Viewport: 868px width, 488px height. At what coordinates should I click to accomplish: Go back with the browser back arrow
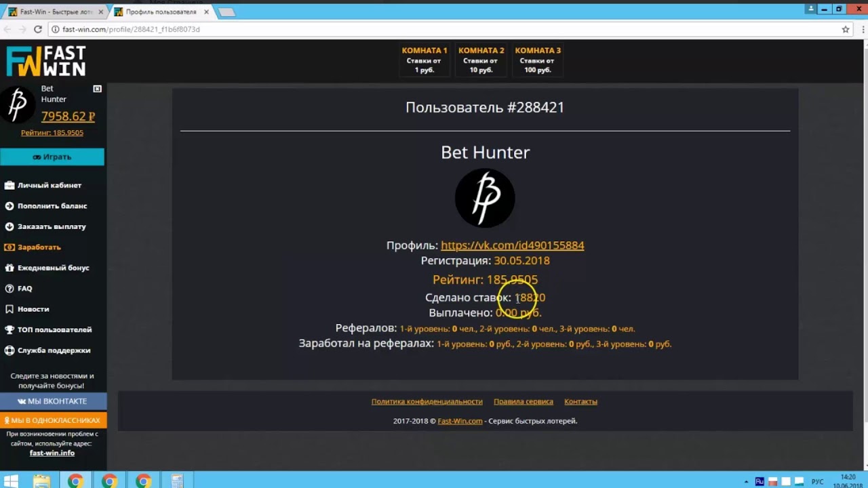click(x=7, y=30)
